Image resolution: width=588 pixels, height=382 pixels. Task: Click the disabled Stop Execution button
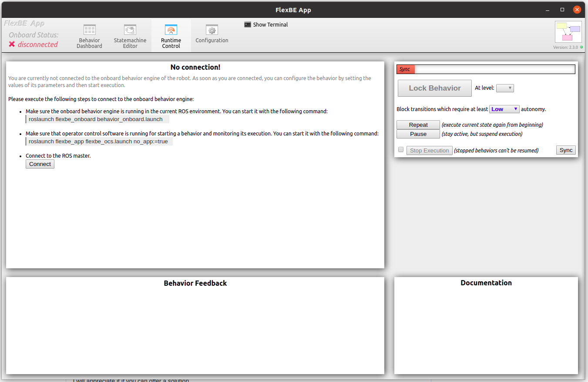(x=429, y=150)
